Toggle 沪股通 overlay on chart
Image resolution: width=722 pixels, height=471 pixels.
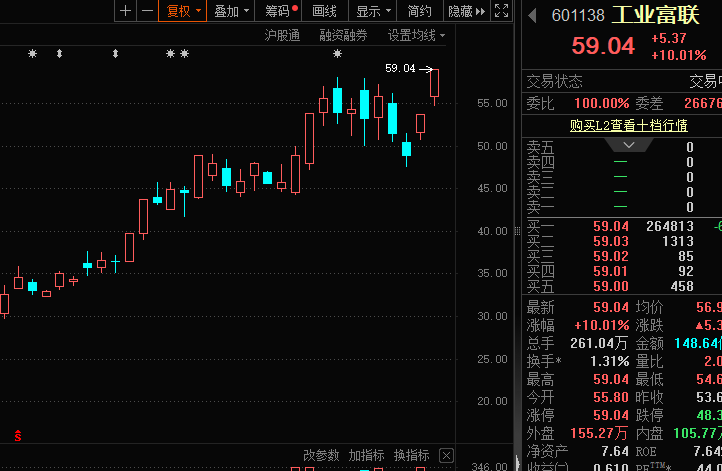click(x=282, y=35)
